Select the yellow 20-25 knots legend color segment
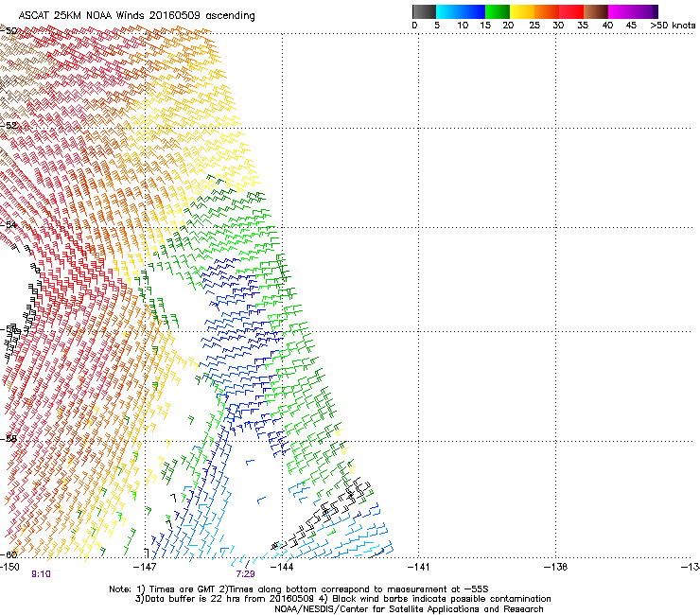The image size is (700, 615). click(x=522, y=11)
